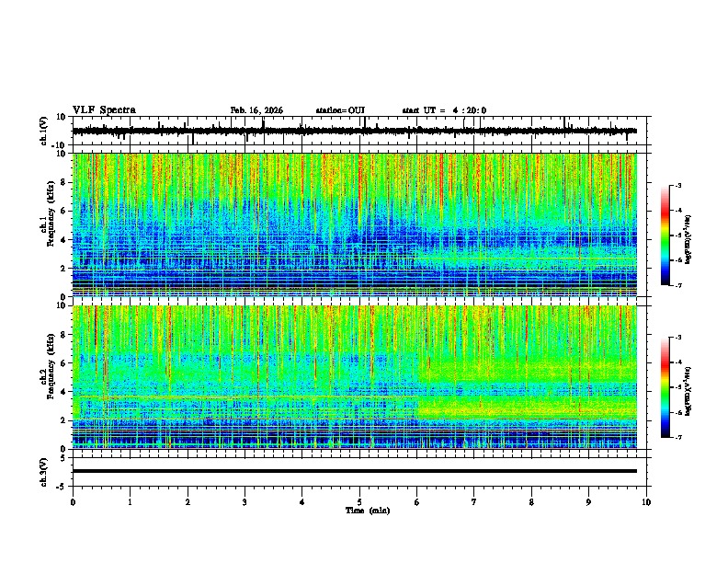The image size is (728, 563).
Task: Click the "station=OUI" header label
Action: (x=340, y=110)
